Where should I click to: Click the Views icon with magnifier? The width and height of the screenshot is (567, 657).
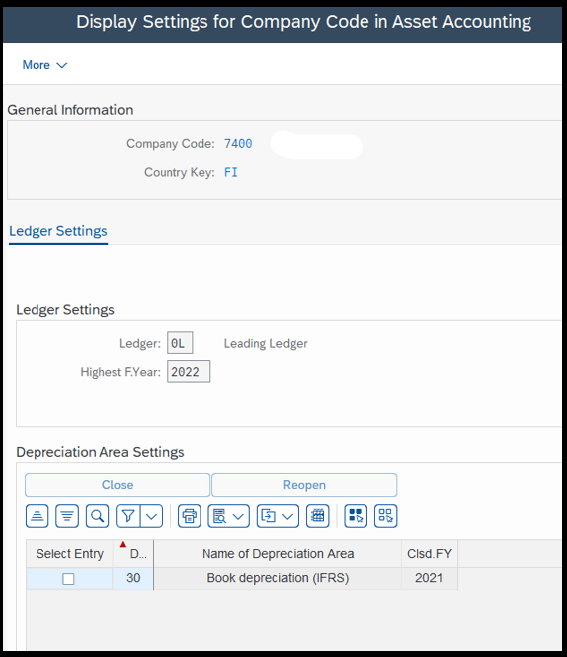tap(219, 516)
